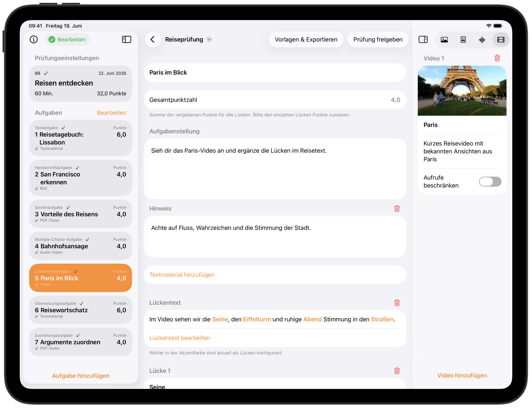Click Lückentext bearbeiten link
The width and height of the screenshot is (532, 409).
click(180, 338)
